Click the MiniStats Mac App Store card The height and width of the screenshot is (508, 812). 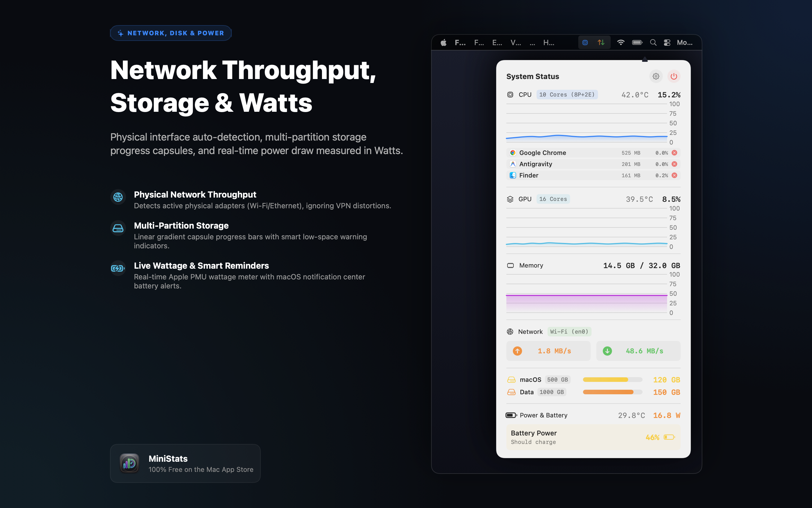tap(185, 463)
